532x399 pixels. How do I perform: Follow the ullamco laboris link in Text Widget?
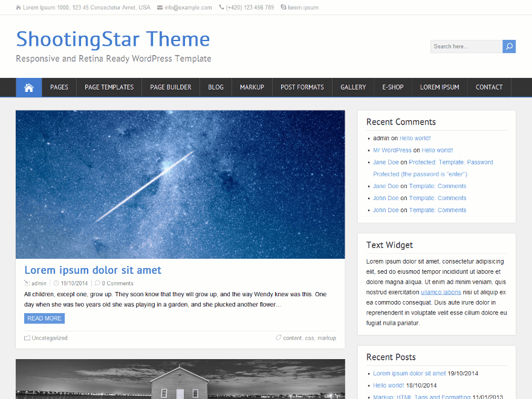tap(441, 292)
